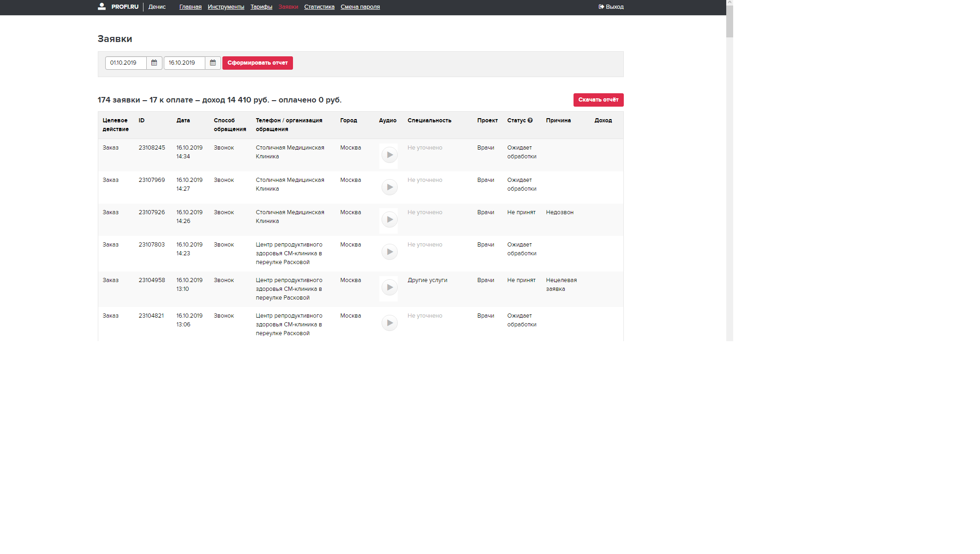This screenshot has height=554, width=980.
Task: Click the start date input field
Action: point(126,63)
